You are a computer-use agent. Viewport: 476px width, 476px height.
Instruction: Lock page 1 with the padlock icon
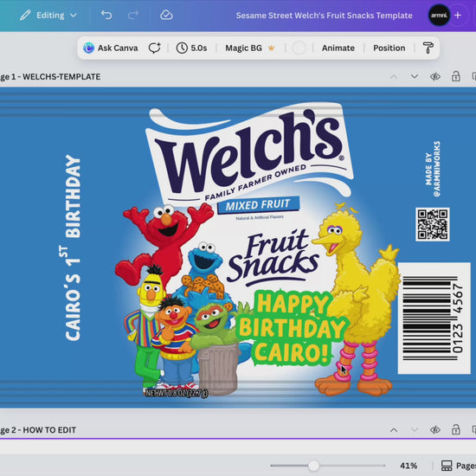(455, 76)
